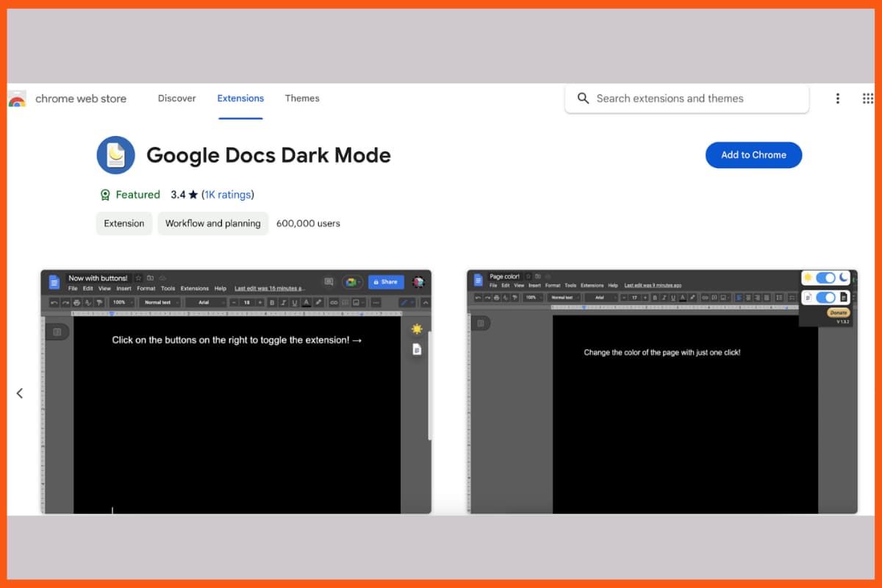The height and width of the screenshot is (588, 882).
Task: Click the sun icon in the left screenshot sidebar
Action: [417, 329]
